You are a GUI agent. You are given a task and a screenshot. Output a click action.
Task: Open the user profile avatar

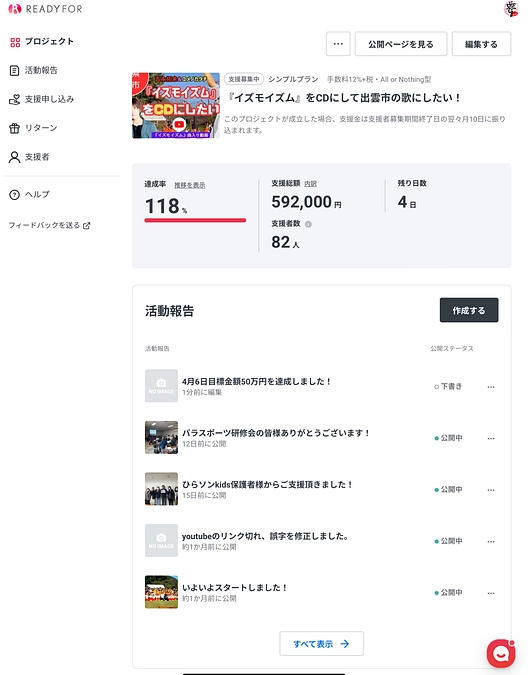(x=511, y=9)
